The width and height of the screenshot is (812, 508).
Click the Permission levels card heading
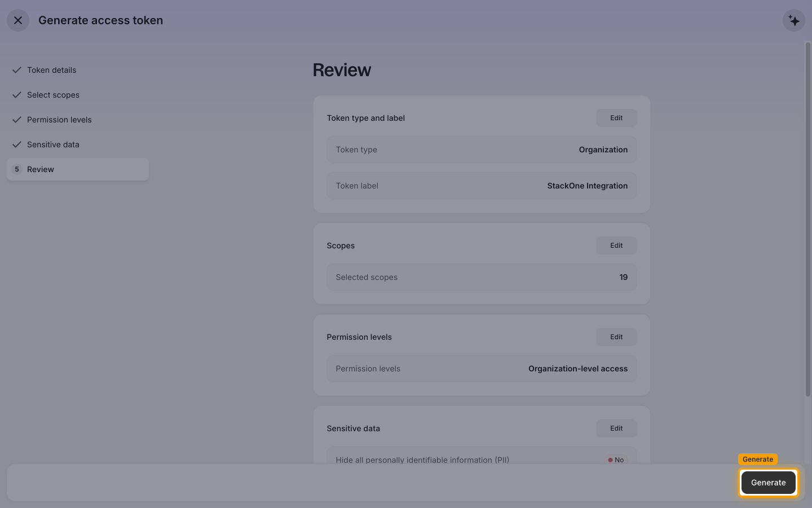(359, 337)
